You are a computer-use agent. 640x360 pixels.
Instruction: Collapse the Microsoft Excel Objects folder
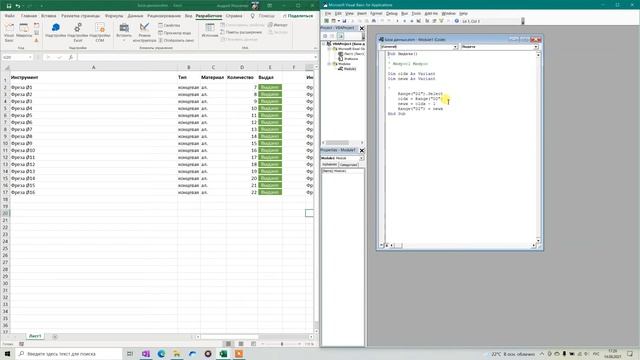point(329,49)
